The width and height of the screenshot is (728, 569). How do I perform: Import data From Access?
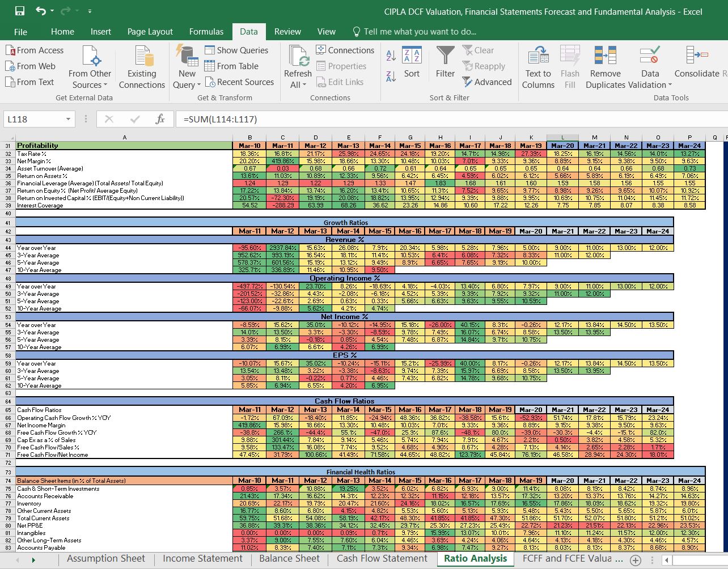point(35,50)
